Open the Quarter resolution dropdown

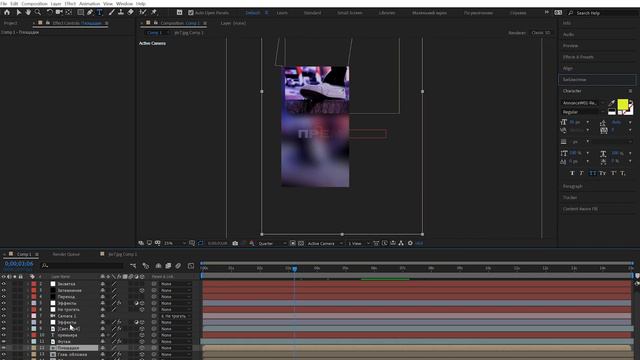[x=272, y=243]
